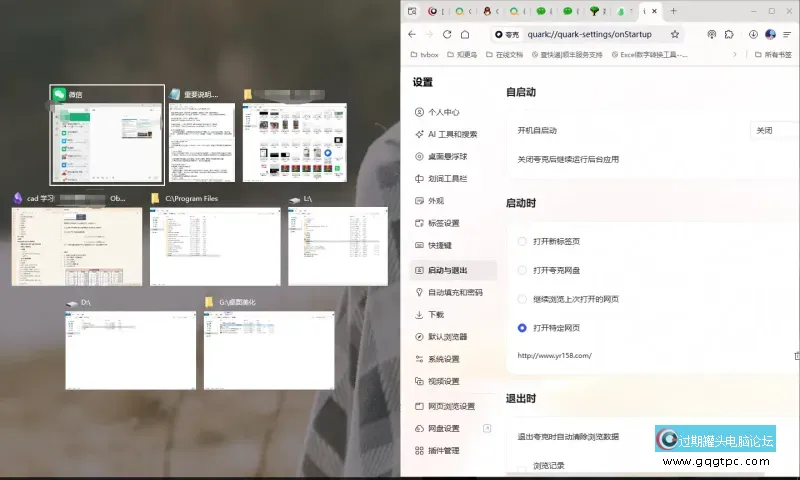Image resolution: width=800 pixels, height=480 pixels.
Task: Open 网页浏览设置 in the sidebar
Action: coord(452,406)
